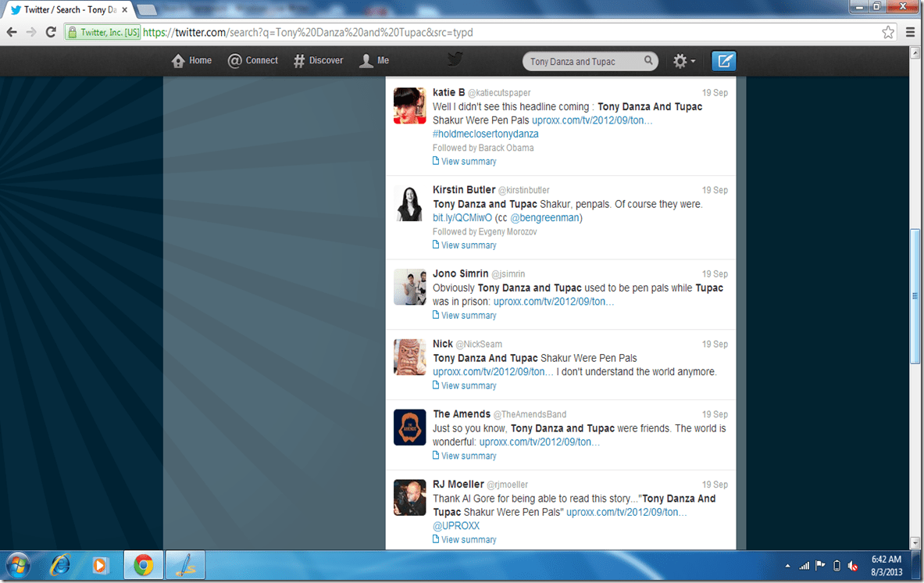Click the browser back arrow
Image resolution: width=924 pixels, height=583 pixels.
coord(12,32)
